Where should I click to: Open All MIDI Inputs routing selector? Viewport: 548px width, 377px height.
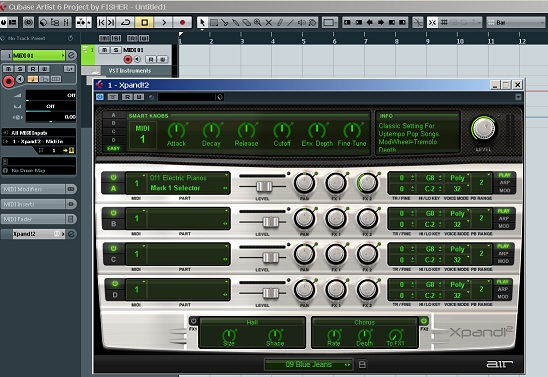coord(39,133)
